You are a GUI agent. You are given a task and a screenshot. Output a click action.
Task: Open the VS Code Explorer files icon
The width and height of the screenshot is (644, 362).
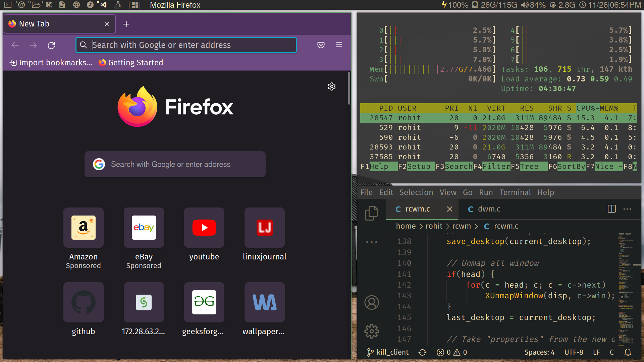click(x=371, y=213)
